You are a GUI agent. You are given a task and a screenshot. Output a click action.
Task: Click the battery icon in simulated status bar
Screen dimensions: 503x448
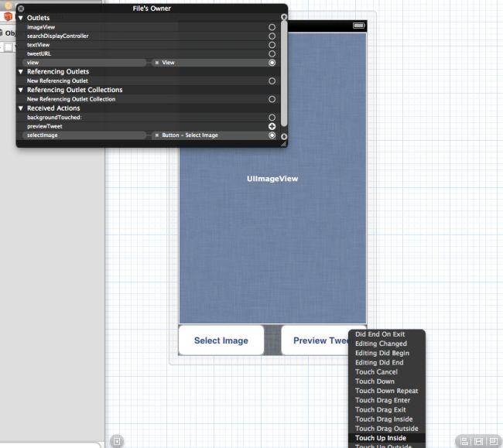[358, 26]
